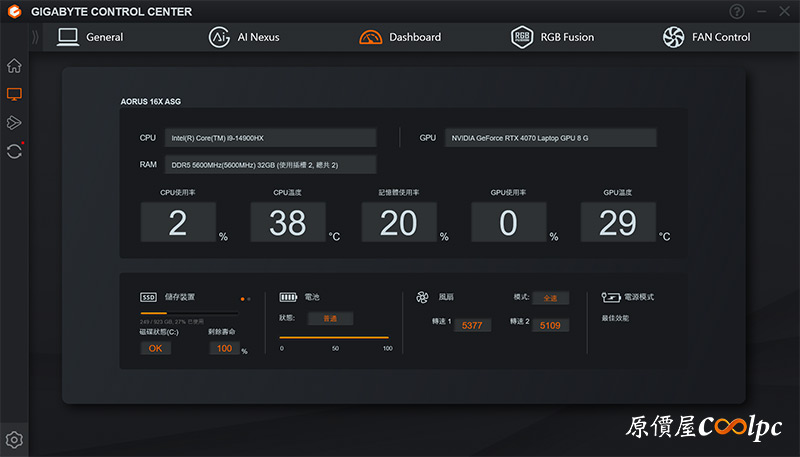800x457 pixels.
Task: Click the AORUS 16X ASG model label
Action: (x=151, y=101)
